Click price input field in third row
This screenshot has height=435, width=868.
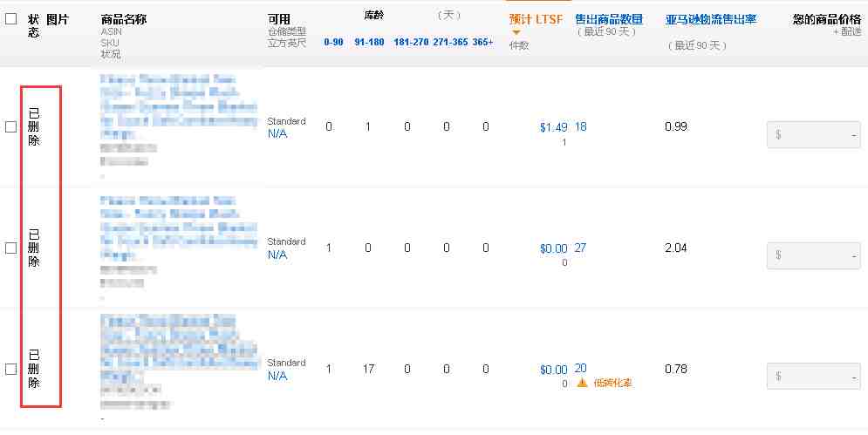click(x=813, y=377)
